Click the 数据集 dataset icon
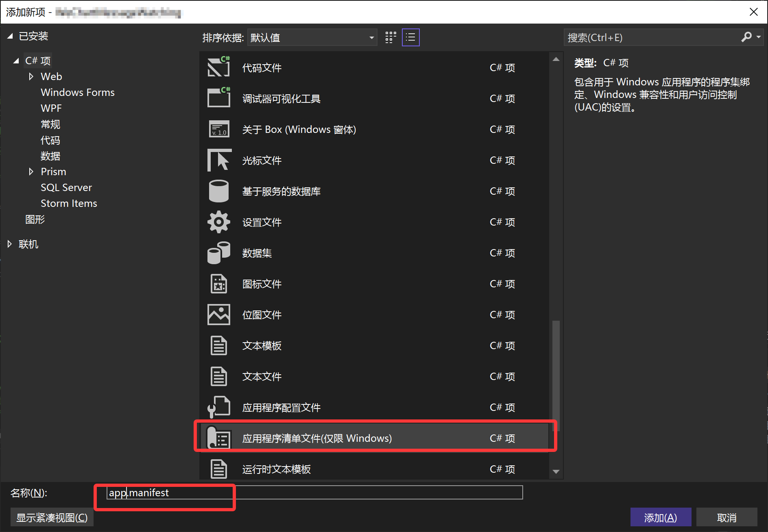768x532 pixels. [x=219, y=252]
